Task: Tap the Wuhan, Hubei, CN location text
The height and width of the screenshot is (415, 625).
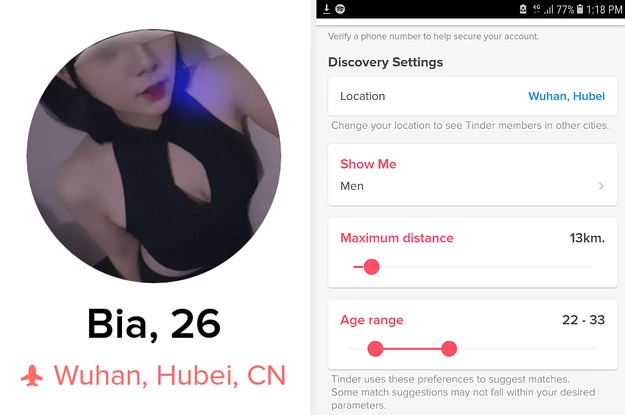Action: point(169,376)
